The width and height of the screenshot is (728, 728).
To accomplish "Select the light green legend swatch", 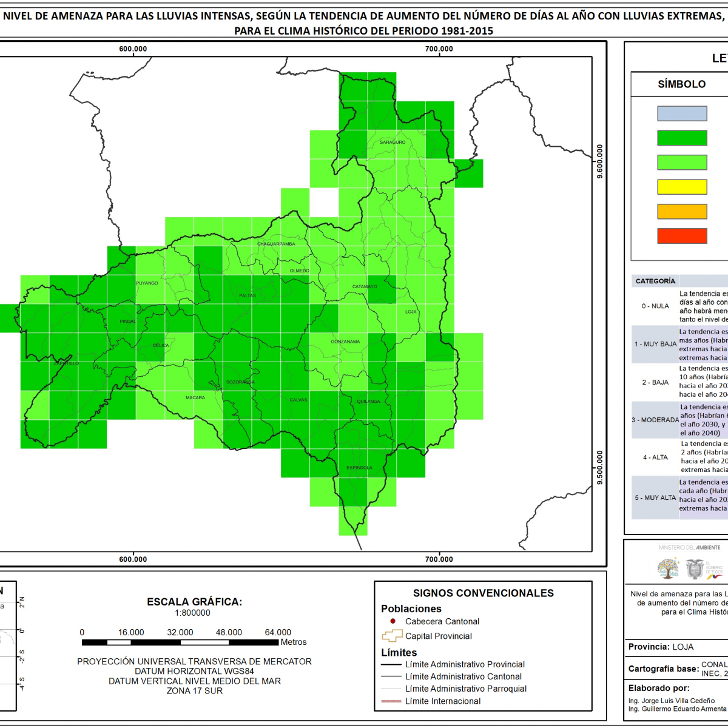I will point(682,162).
